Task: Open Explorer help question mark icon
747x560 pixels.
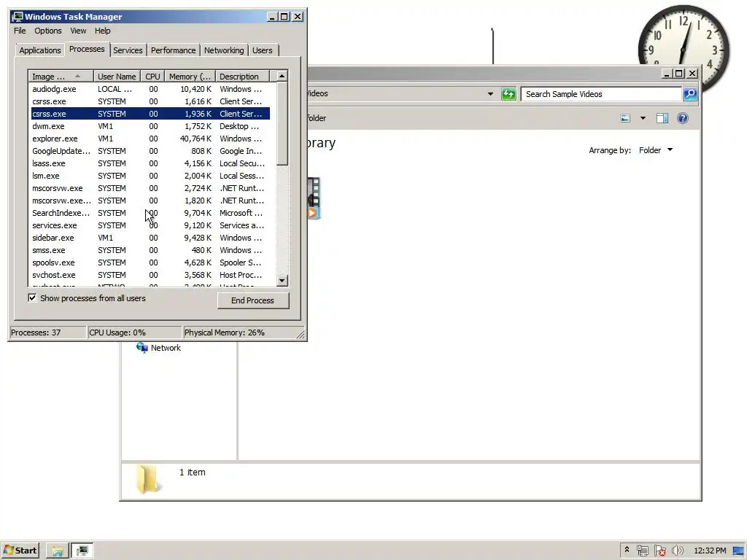Action: 682,118
